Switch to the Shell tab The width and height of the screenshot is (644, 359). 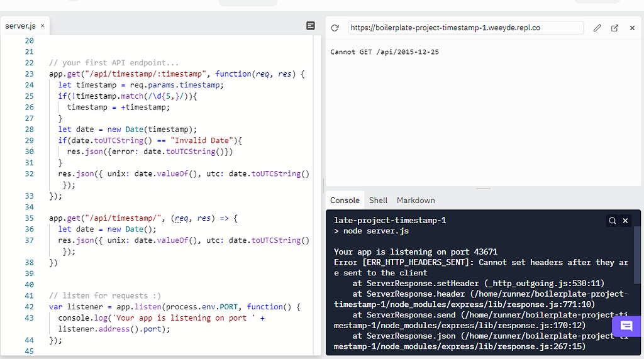(378, 201)
